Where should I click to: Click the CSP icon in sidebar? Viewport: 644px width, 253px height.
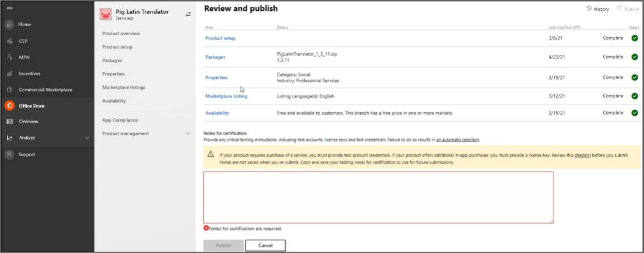pos(10,41)
